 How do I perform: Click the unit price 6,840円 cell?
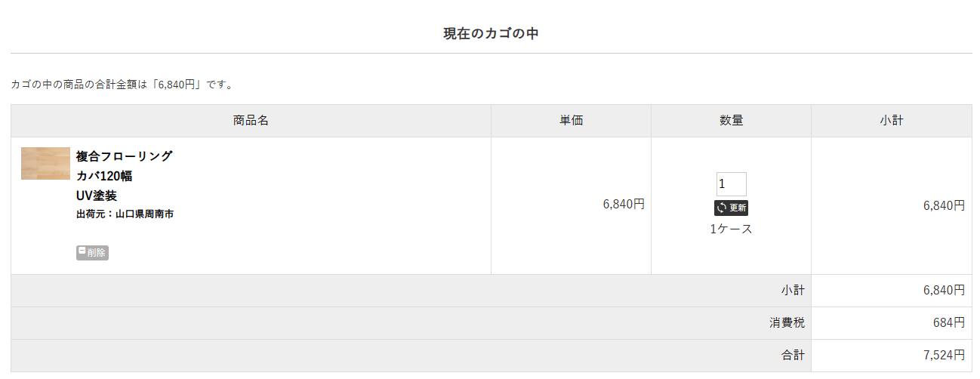[624, 204]
